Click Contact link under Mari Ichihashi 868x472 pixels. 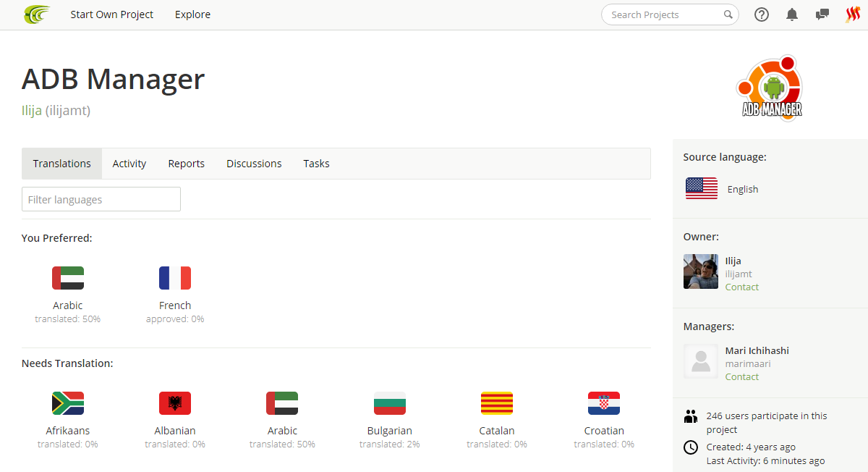tap(742, 376)
